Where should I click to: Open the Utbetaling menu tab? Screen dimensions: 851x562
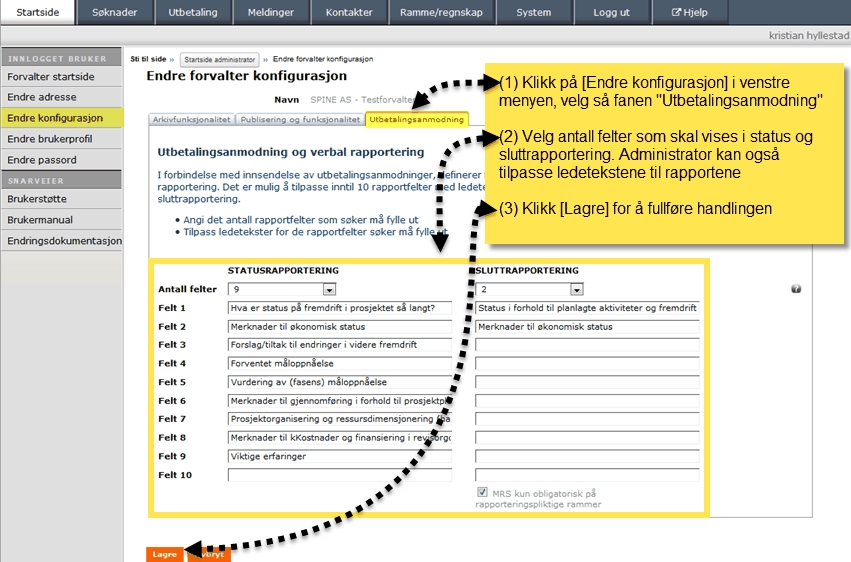click(x=193, y=12)
